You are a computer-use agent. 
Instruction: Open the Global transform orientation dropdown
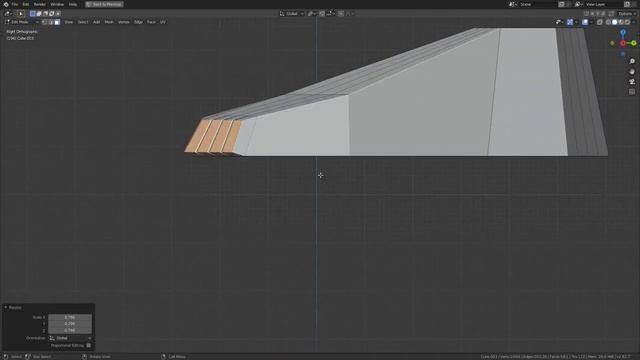pyautogui.click(x=291, y=14)
